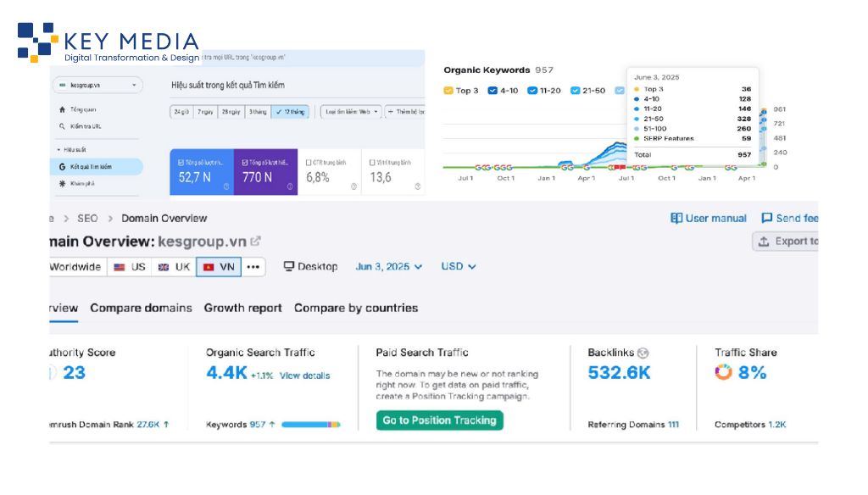Select the Google G icon, Kết quả tìm kiếm

coord(62,167)
